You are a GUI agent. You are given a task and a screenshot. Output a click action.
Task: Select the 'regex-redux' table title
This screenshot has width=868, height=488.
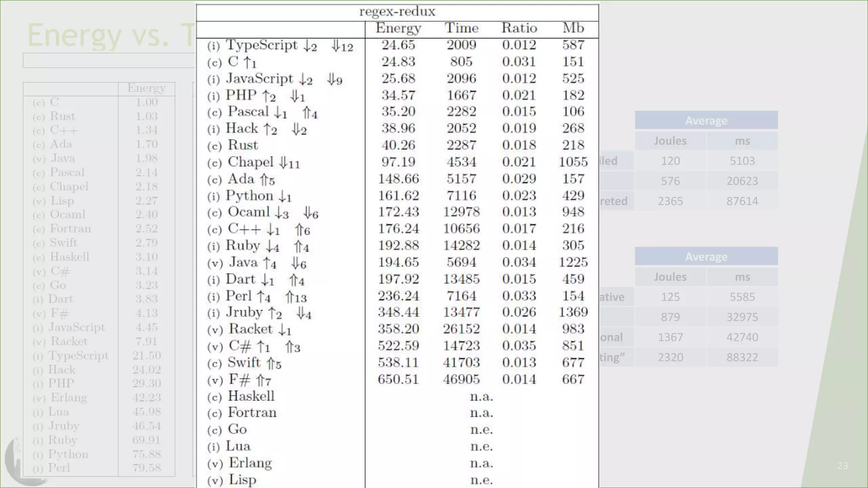coord(397,11)
